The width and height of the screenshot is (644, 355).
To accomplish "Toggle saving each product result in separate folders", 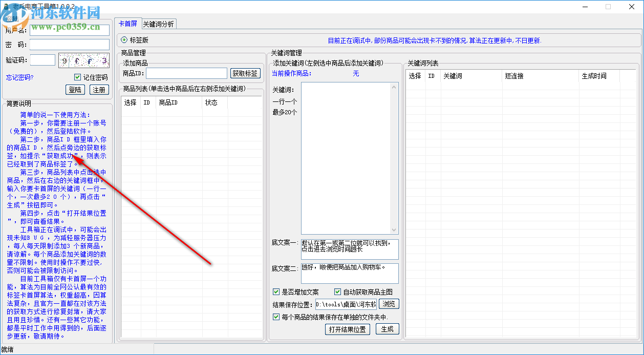I will (x=276, y=317).
